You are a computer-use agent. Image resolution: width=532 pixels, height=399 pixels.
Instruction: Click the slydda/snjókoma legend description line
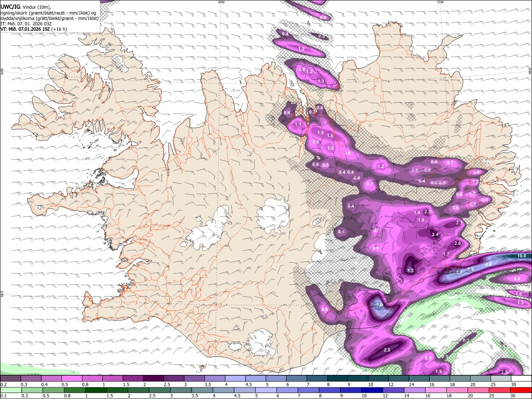(49, 18)
